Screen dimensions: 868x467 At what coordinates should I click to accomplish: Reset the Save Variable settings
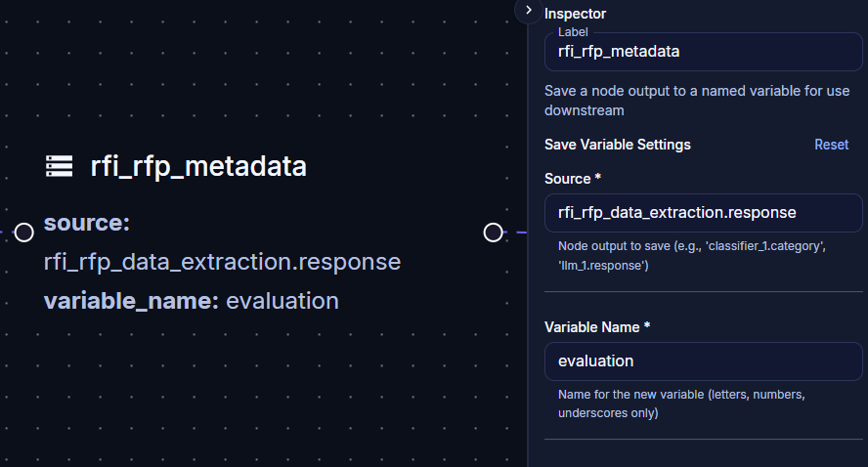pyautogui.click(x=831, y=145)
